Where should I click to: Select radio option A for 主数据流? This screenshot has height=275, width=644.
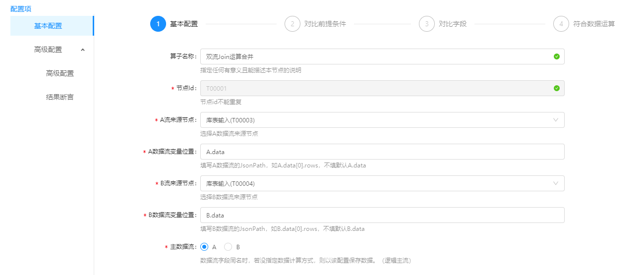point(204,247)
